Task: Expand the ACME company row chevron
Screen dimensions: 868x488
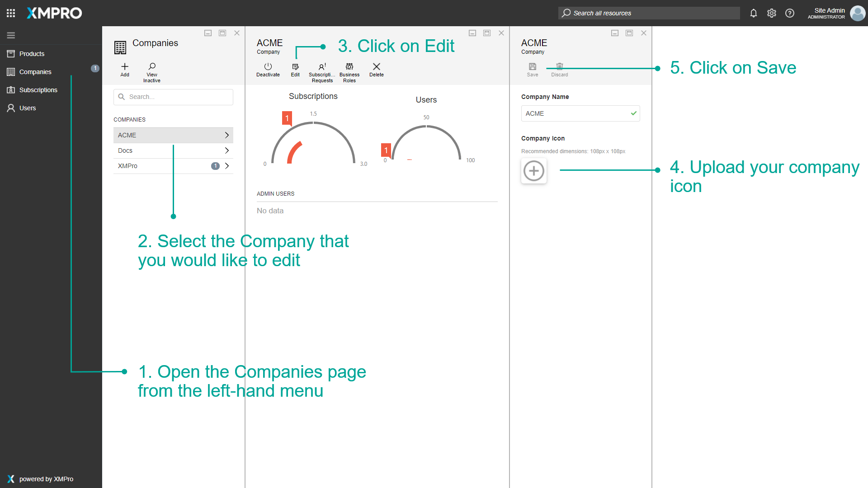Action: 226,135
